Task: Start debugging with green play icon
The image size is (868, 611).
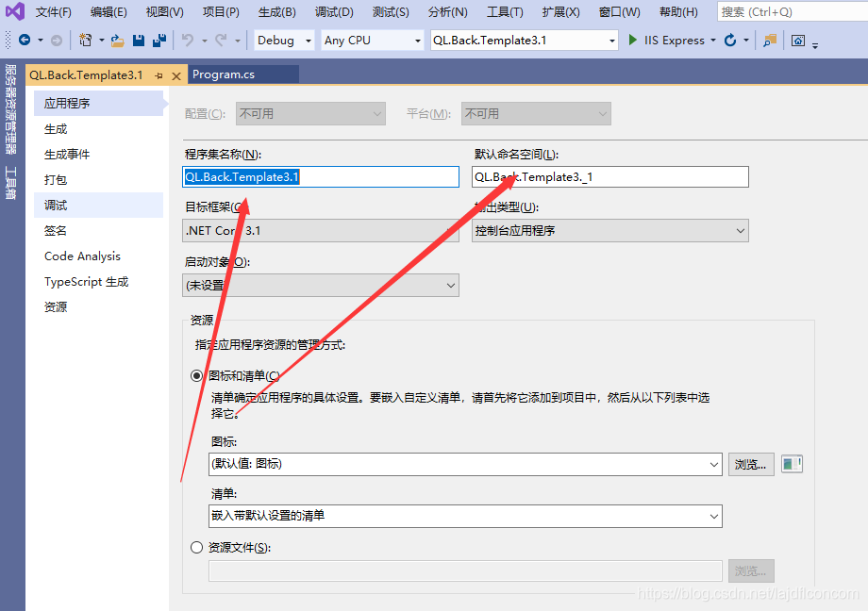Action: (633, 40)
